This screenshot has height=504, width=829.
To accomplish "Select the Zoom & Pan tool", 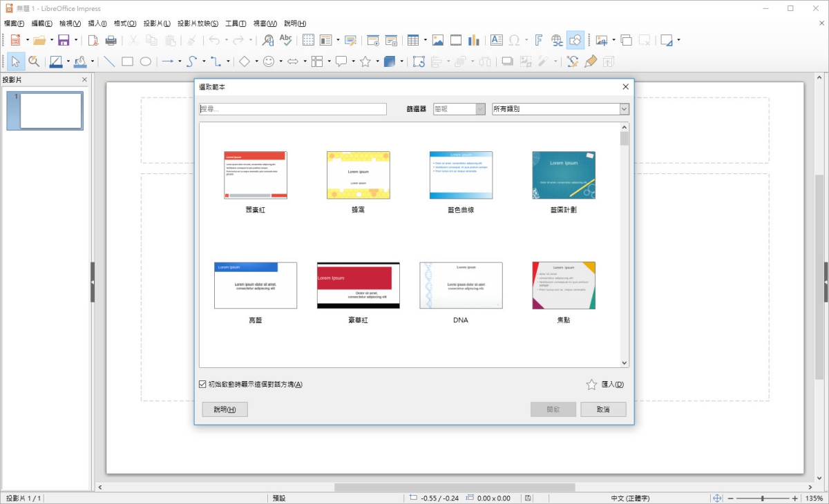I will pyautogui.click(x=33, y=61).
